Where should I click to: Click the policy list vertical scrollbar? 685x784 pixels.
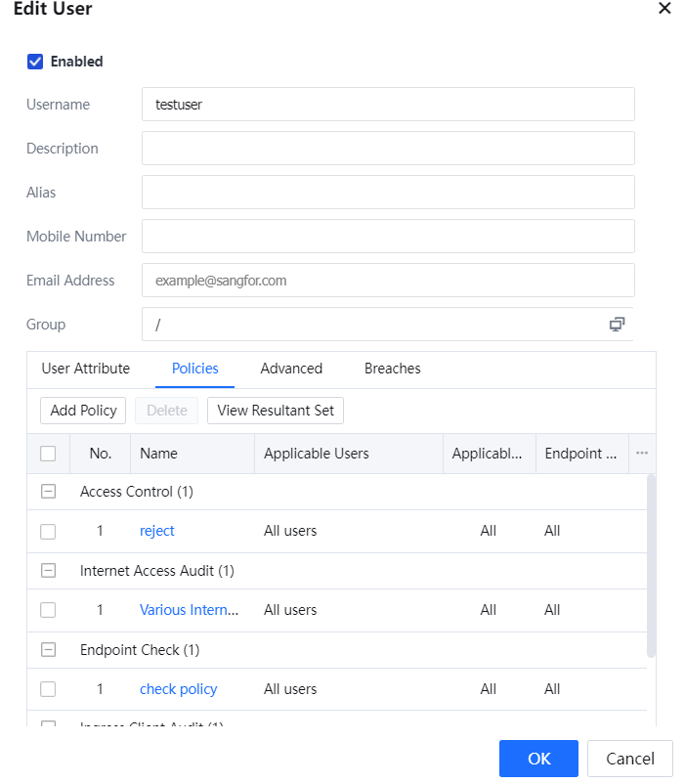[651, 567]
